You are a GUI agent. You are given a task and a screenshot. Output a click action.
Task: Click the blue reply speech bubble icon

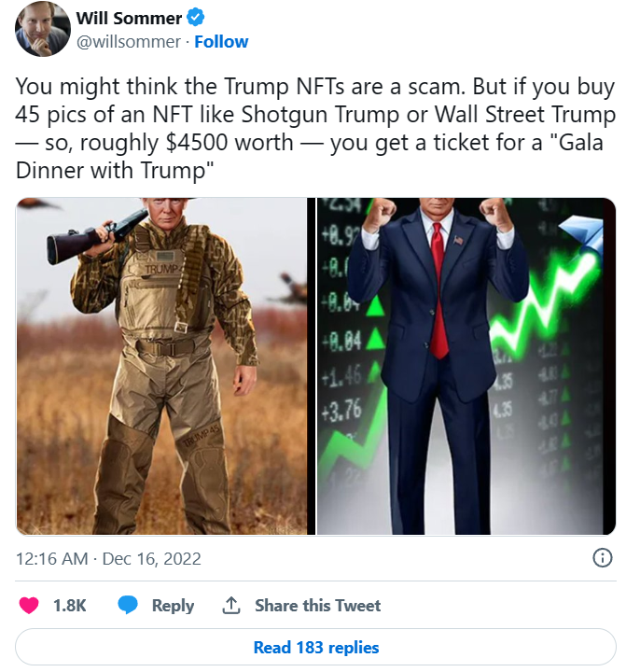128,605
